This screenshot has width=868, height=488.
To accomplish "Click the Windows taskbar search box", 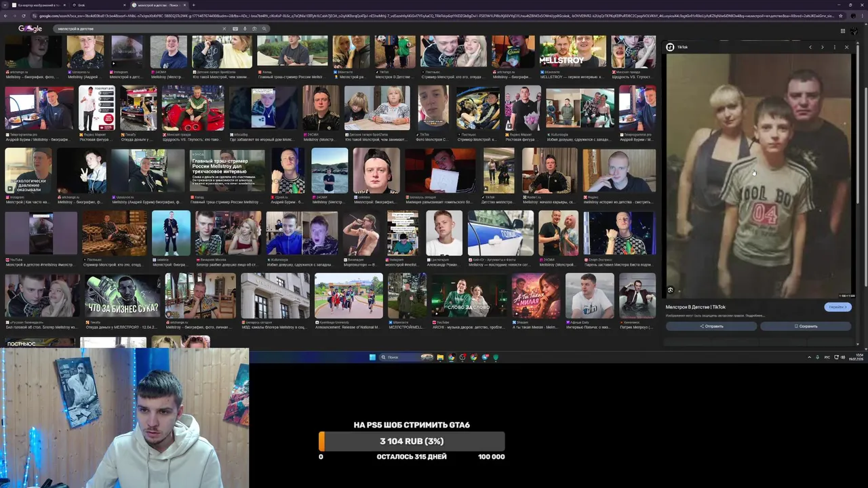I will (x=407, y=357).
